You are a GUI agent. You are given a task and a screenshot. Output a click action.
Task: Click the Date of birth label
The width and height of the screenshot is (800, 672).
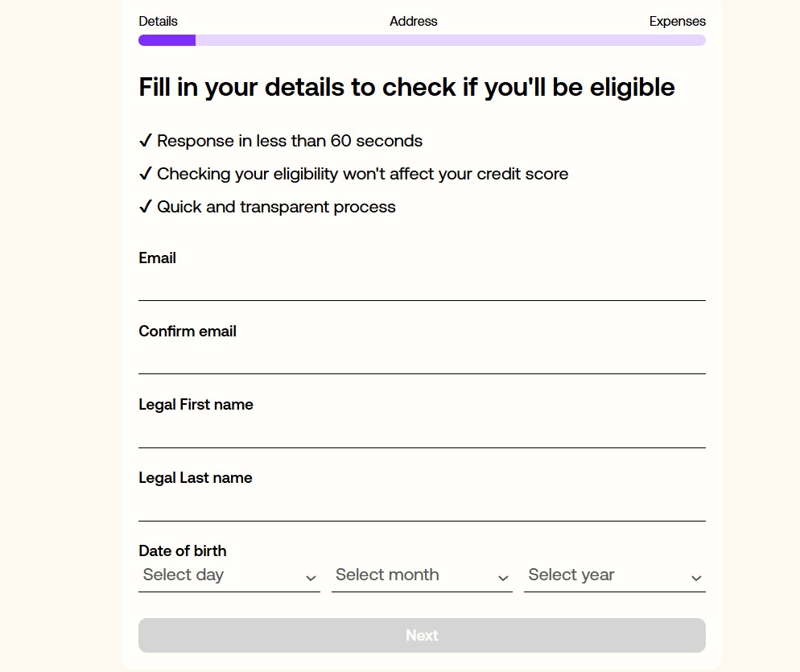tap(183, 551)
